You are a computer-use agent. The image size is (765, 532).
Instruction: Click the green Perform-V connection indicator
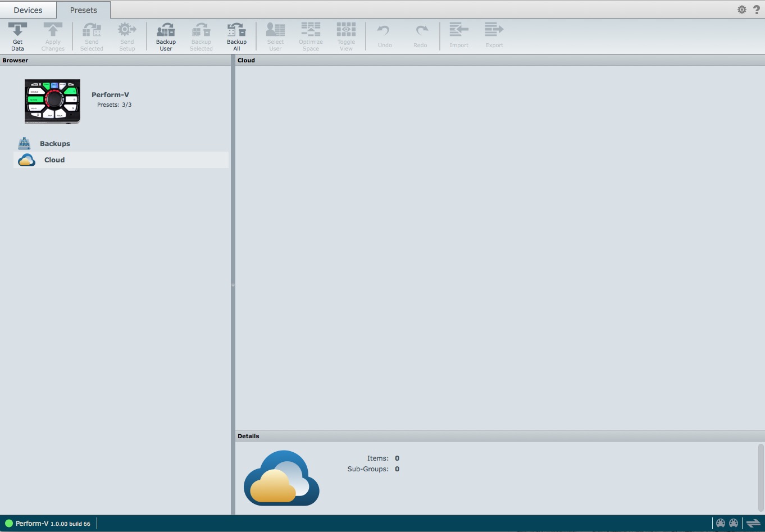pos(10,523)
